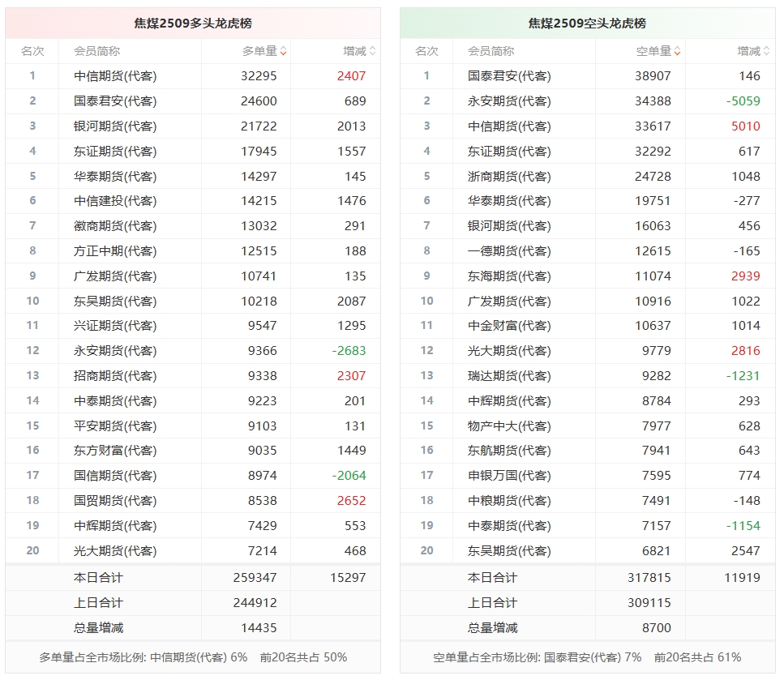
Task: Select 物产中大(代客) row name
Action: [x=509, y=426]
